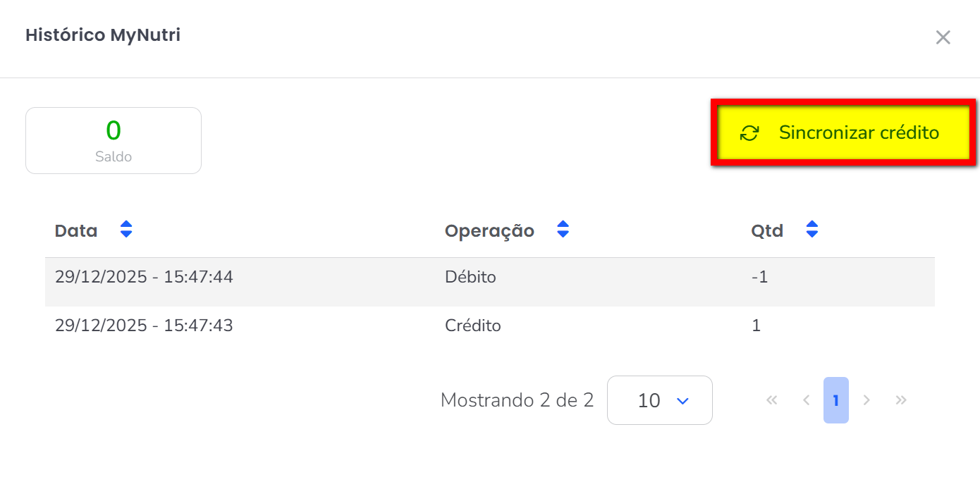Click the Operação column sort arrows
Screen dimensions: 980x489
point(563,230)
